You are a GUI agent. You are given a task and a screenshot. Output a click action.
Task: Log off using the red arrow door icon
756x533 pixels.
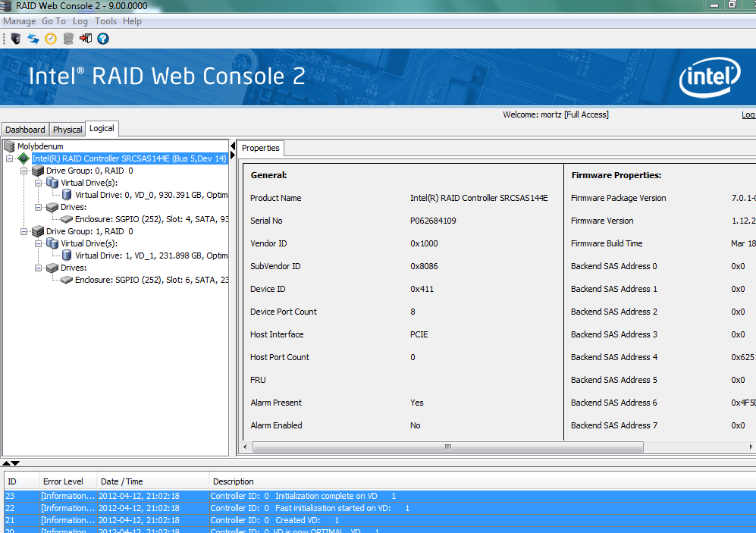86,39
